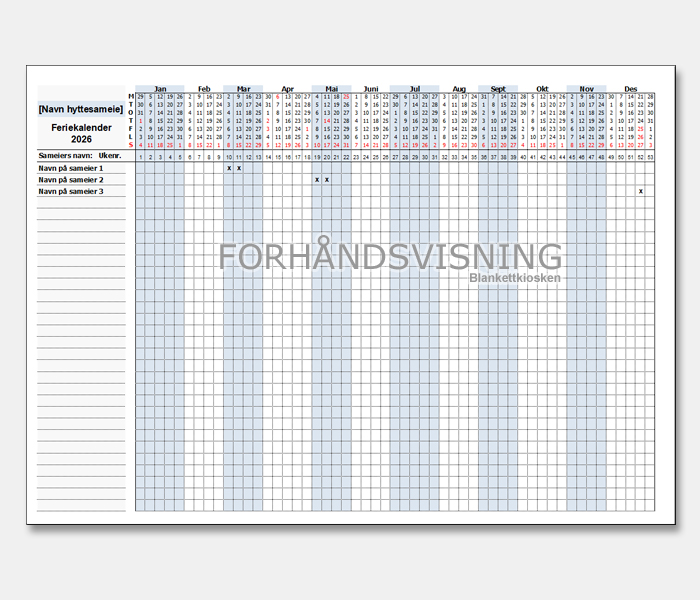Screen dimensions: 700x600
Task: Click the Mai month header
Action: [x=331, y=88]
